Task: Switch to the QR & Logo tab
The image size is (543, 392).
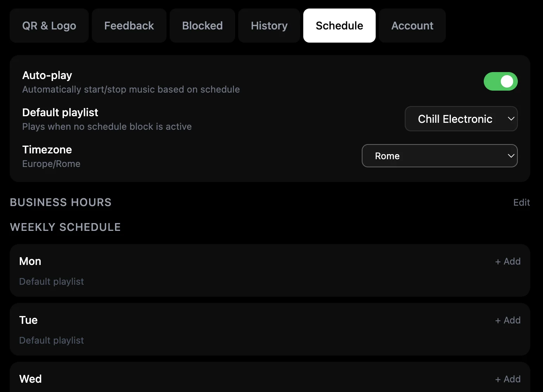Action: 49,26
